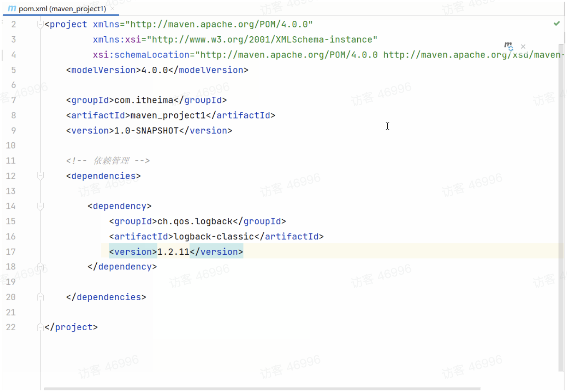This screenshot has width=567, height=392.
Task: Collapse the dependencies block at line 12
Action: pos(40,176)
